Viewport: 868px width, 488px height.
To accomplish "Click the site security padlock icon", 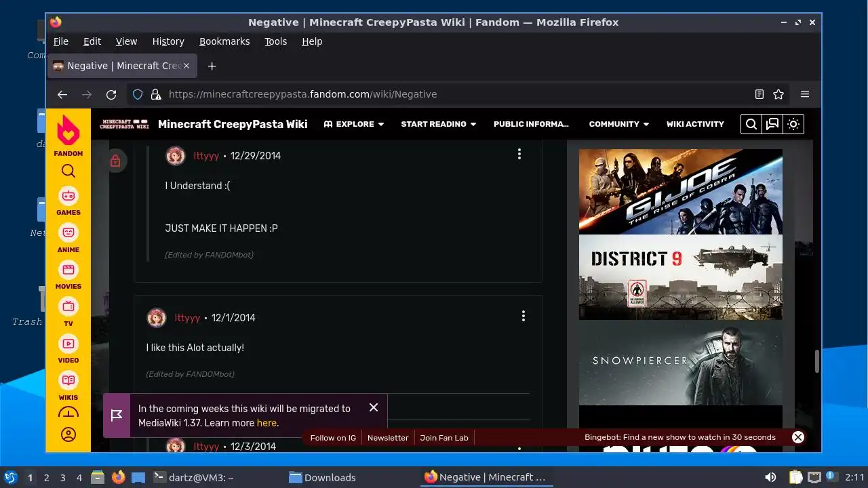I will click(156, 94).
